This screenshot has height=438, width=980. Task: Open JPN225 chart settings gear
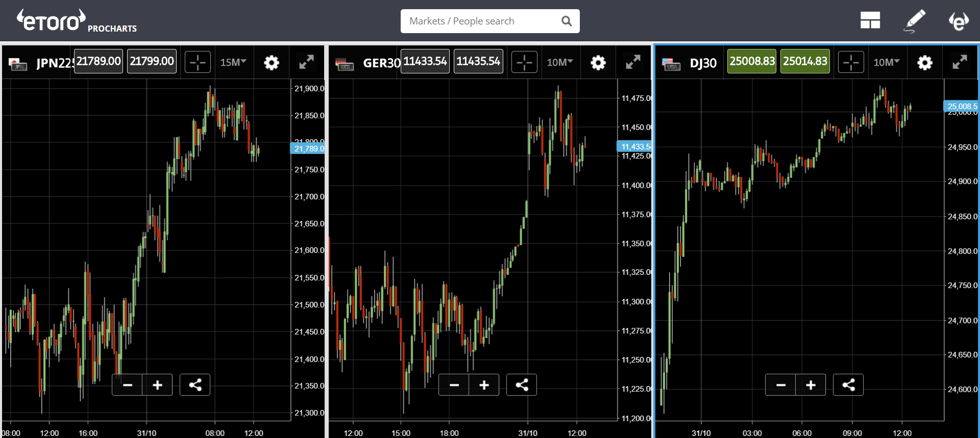pyautogui.click(x=272, y=63)
